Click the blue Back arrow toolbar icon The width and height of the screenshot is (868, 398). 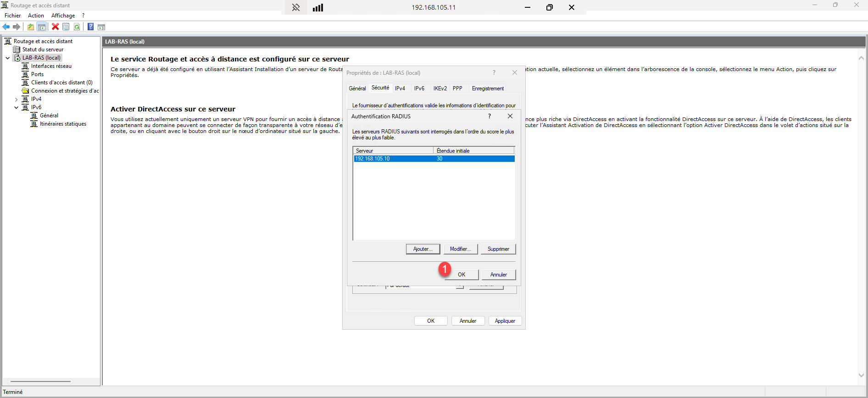click(6, 27)
